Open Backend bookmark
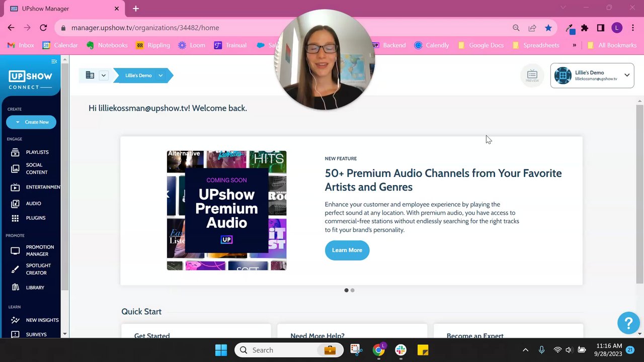 (x=389, y=45)
